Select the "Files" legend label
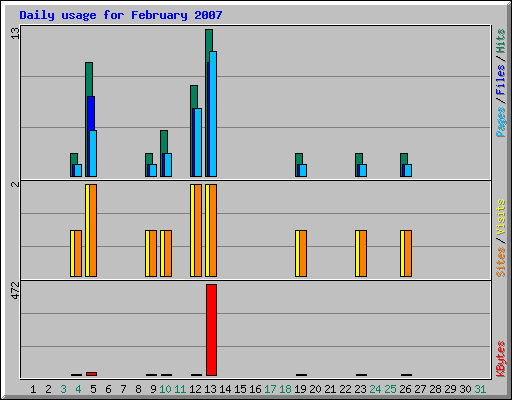 coord(500,80)
